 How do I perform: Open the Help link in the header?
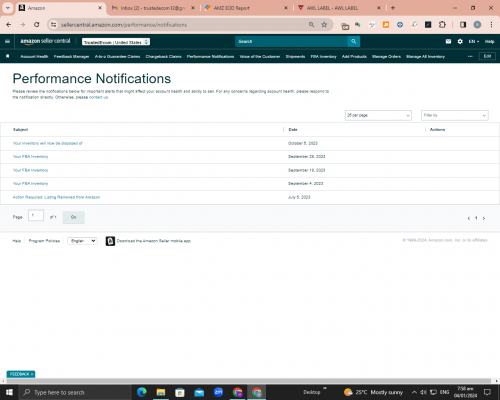point(489,41)
